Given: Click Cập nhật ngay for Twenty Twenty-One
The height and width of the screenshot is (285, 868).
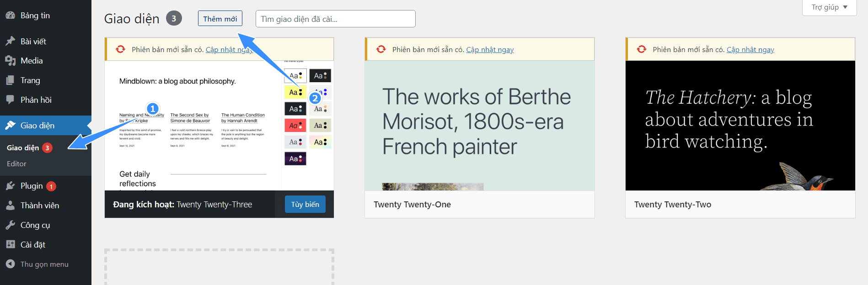Looking at the screenshot, I should 490,49.
